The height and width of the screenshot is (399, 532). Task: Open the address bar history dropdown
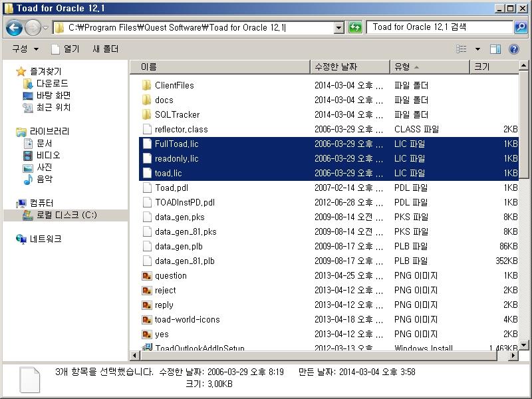tap(338, 27)
